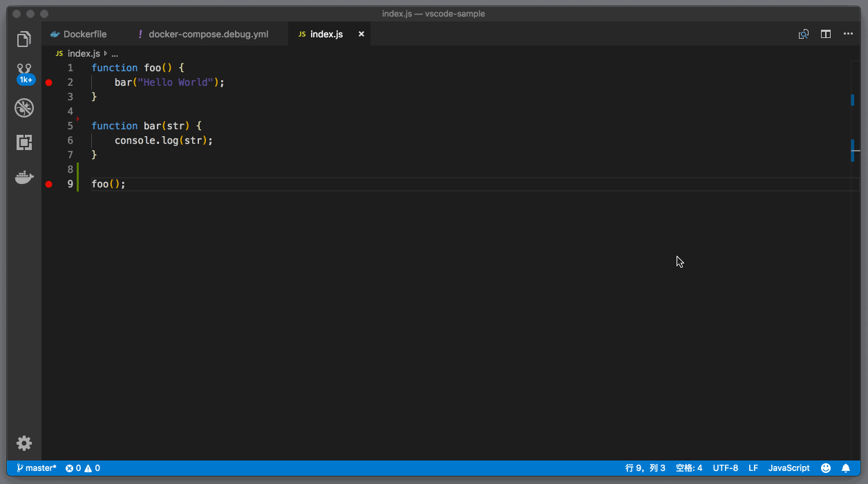Click the feedback smiley icon
Image resolution: width=868 pixels, height=484 pixels.
(x=826, y=468)
